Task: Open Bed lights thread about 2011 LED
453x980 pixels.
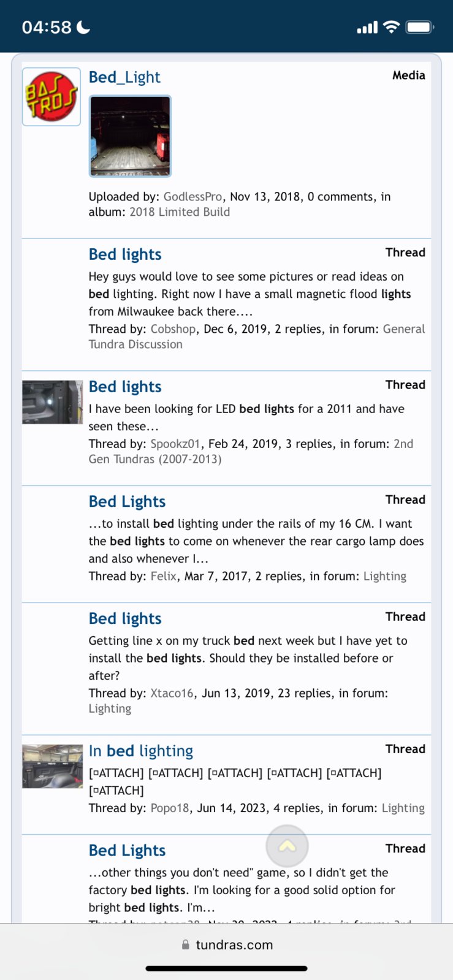Action: [x=125, y=387]
